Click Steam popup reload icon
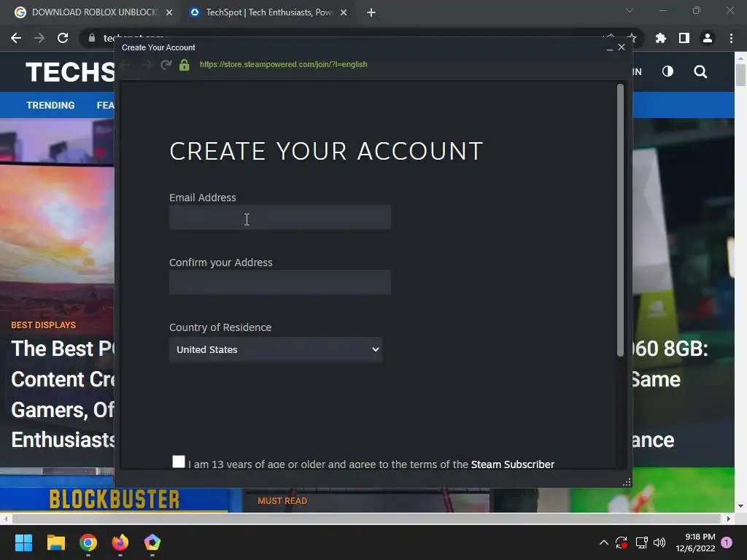Viewport: 747px width, 560px height. coord(166,64)
